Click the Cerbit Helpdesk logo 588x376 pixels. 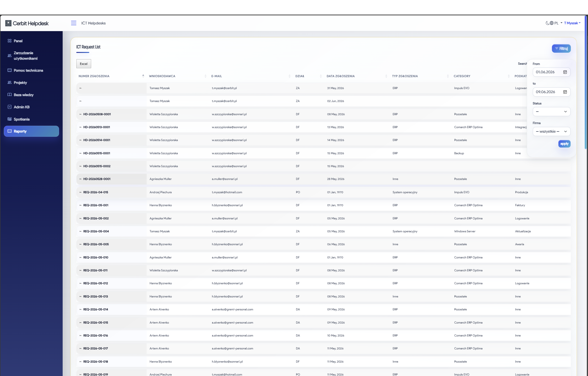[27, 23]
